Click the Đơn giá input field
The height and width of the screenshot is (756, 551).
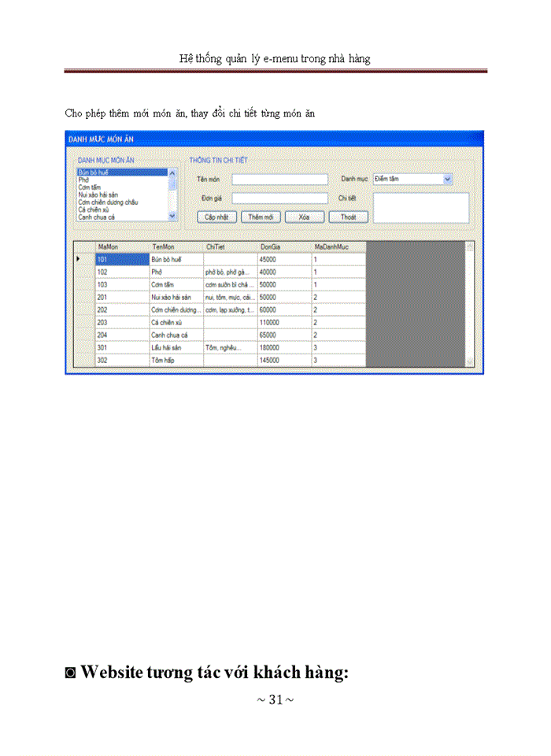click(279, 198)
